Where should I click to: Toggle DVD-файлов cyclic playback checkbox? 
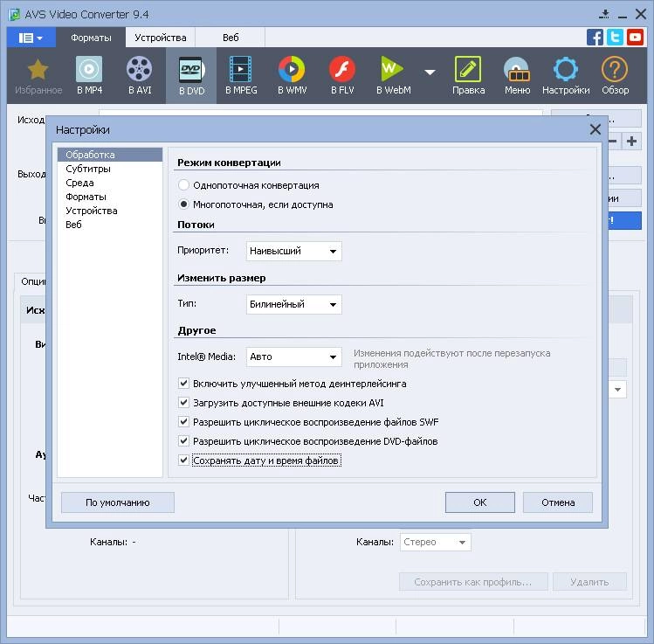183,440
